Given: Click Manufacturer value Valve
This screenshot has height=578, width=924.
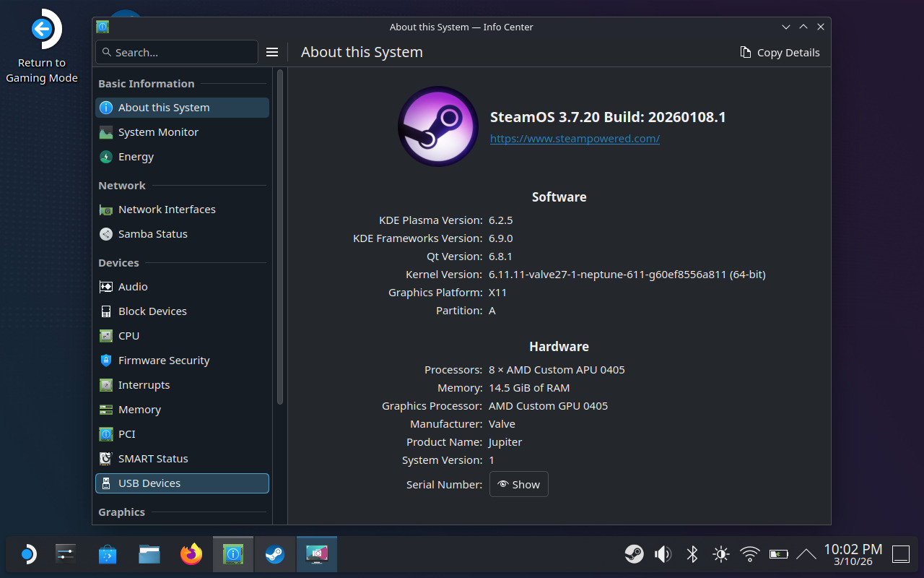Looking at the screenshot, I should 502,424.
